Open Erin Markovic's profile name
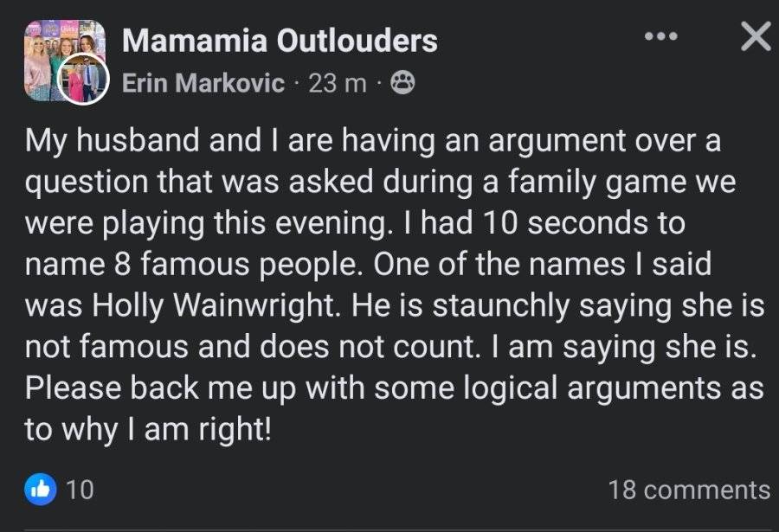 (203, 82)
